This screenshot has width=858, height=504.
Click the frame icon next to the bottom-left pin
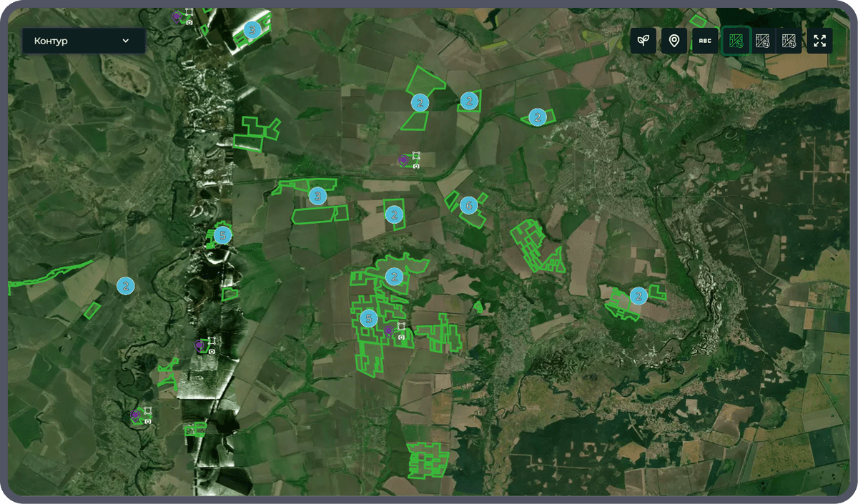[148, 410]
